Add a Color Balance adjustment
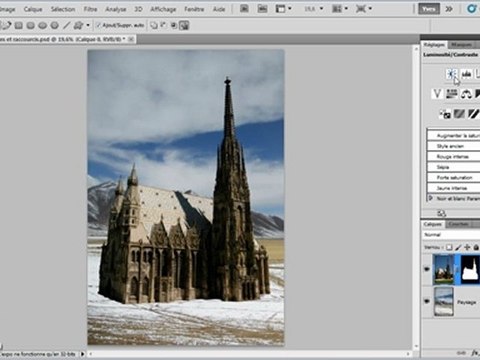The image size is (480, 360). 466,94
